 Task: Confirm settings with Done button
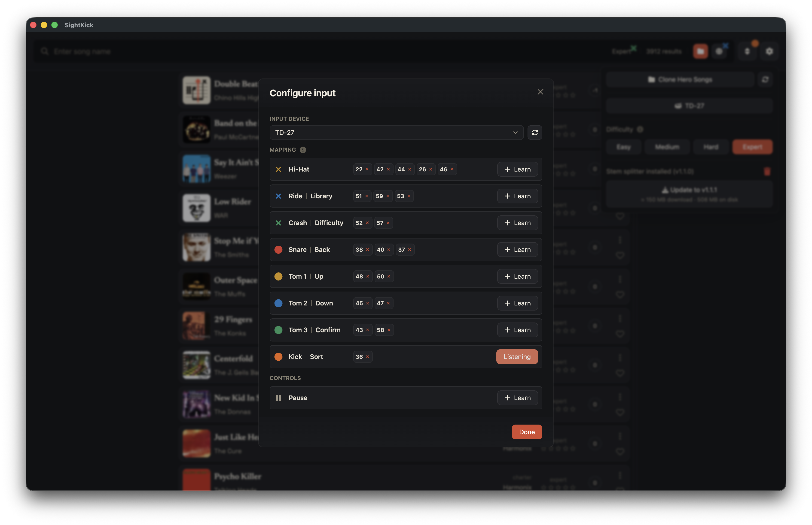(527, 432)
